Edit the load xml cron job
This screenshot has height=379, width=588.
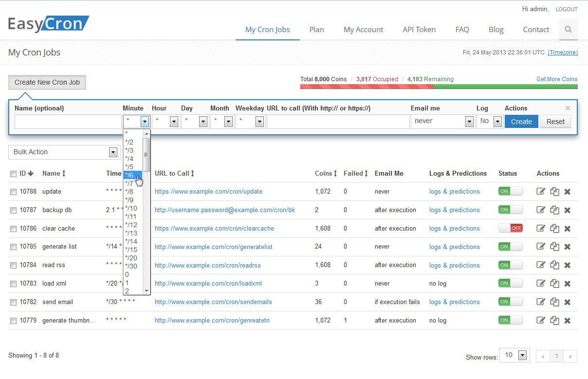[541, 283]
